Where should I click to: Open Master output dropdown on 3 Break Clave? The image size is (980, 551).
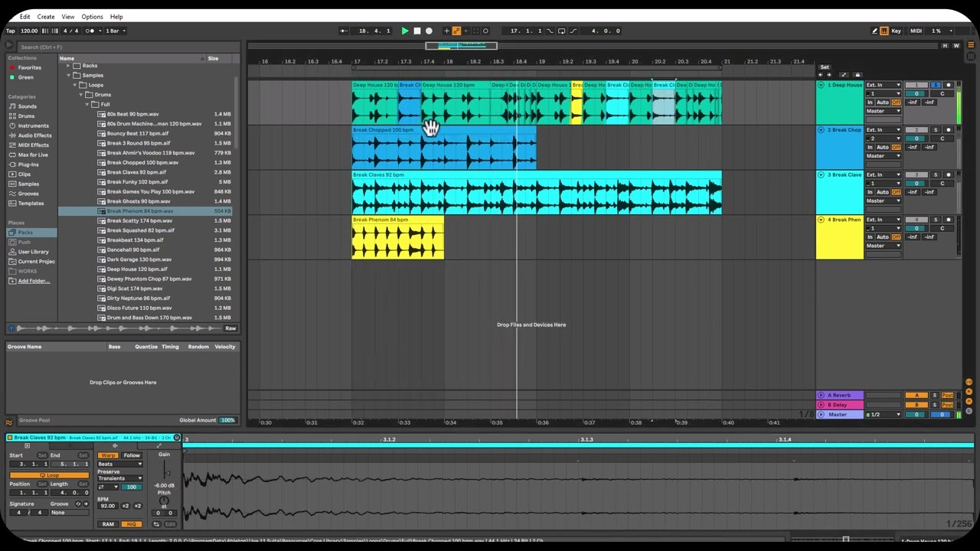coord(884,201)
